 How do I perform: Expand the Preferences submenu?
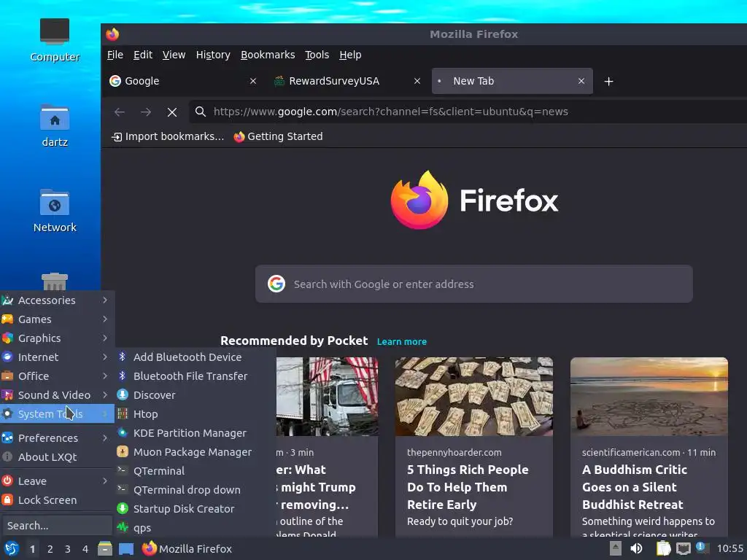[57, 437]
